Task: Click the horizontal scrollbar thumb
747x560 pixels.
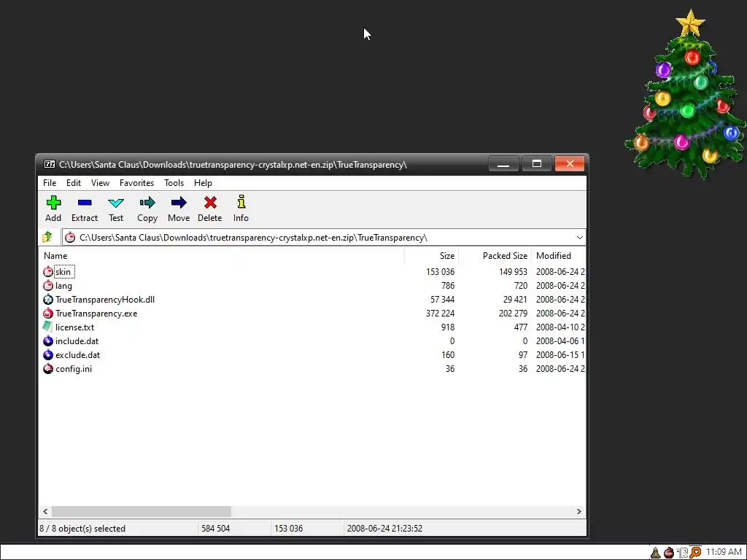Action: pos(142,511)
